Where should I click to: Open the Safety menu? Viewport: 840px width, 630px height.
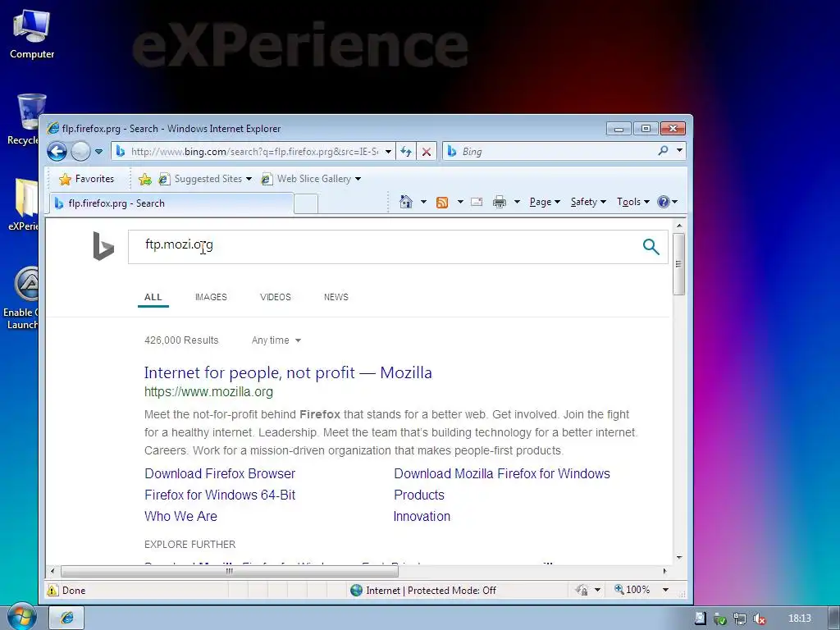tap(588, 202)
